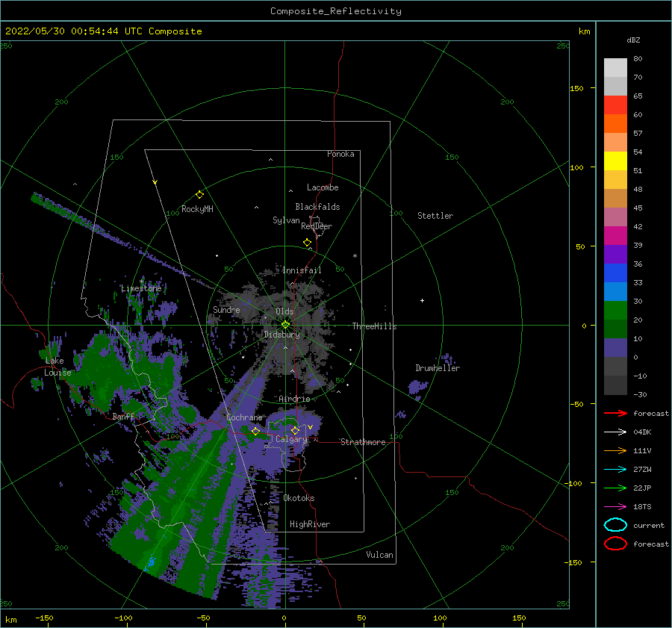The image size is (672, 628).
Task: Click the -150 tick on the bottom axis
Action: (44, 618)
